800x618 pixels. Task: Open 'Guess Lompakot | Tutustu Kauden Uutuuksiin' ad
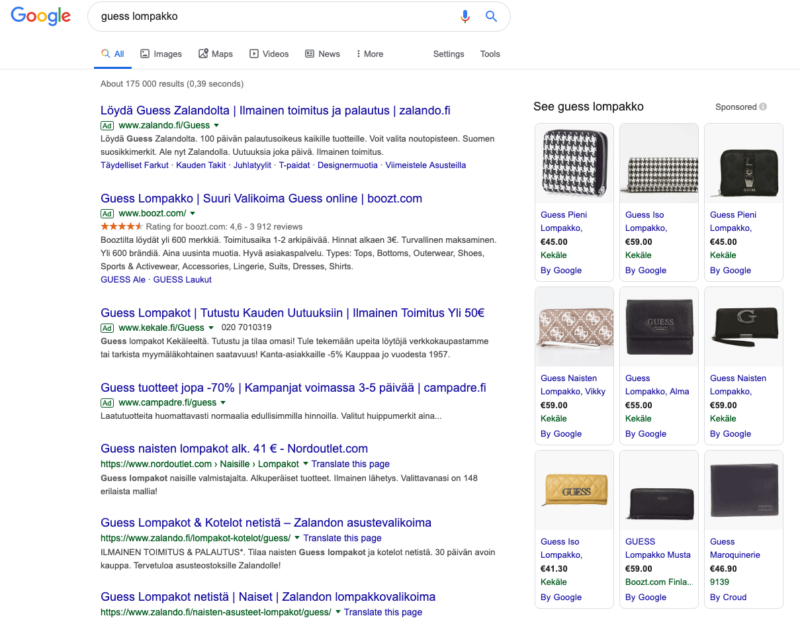(x=292, y=313)
